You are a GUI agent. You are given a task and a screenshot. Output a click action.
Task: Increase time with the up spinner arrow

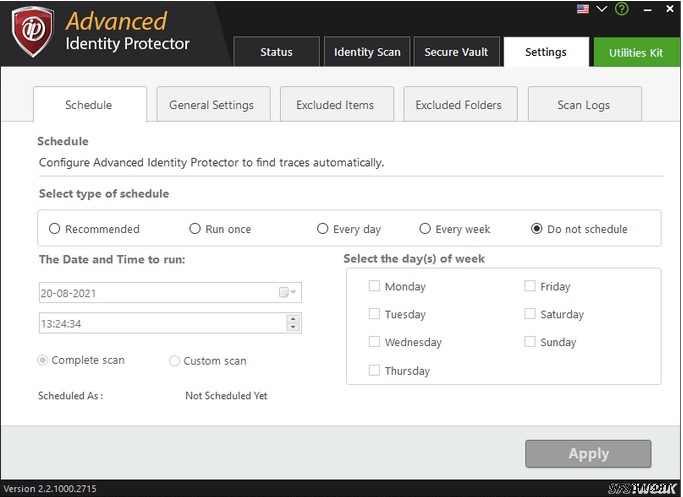(x=293, y=319)
